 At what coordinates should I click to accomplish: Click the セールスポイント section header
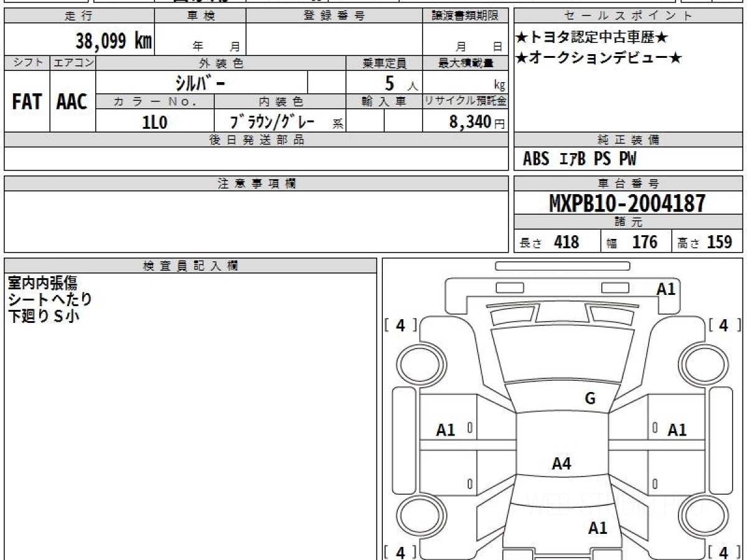pos(628,16)
